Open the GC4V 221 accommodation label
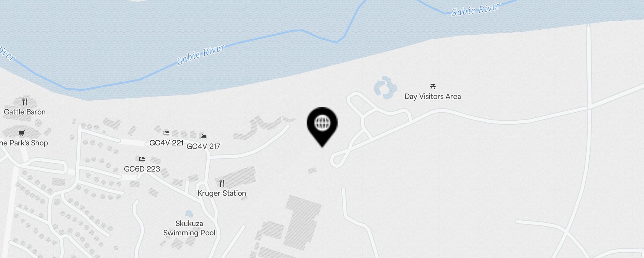Image resolution: width=644 pixels, height=258 pixels. [x=166, y=143]
